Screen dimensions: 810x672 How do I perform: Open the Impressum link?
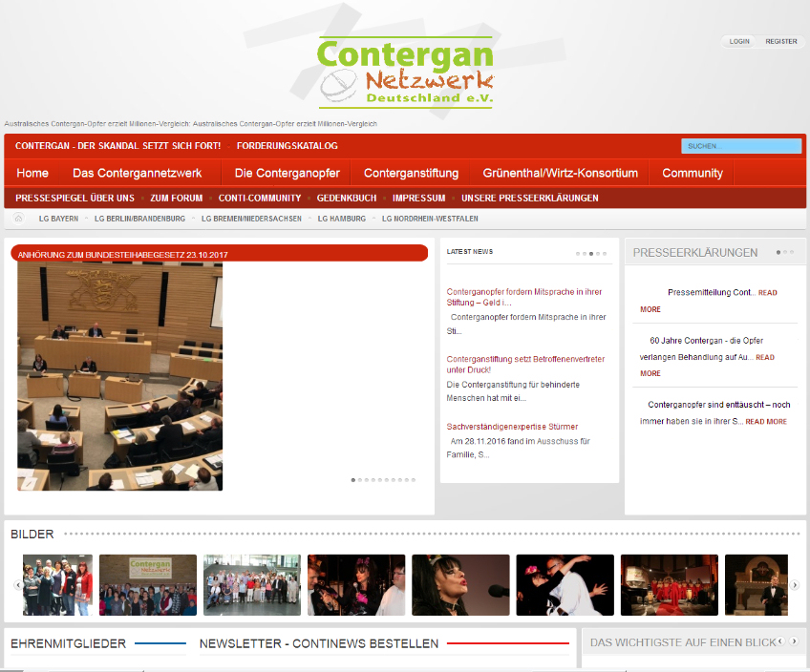click(x=418, y=199)
